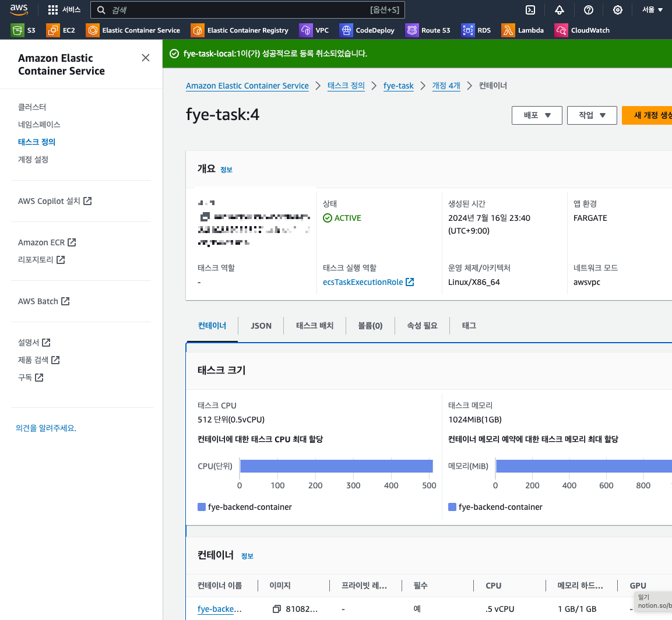Click the CloudWatch shortcut icon
This screenshot has width=672, height=620.
[561, 30]
